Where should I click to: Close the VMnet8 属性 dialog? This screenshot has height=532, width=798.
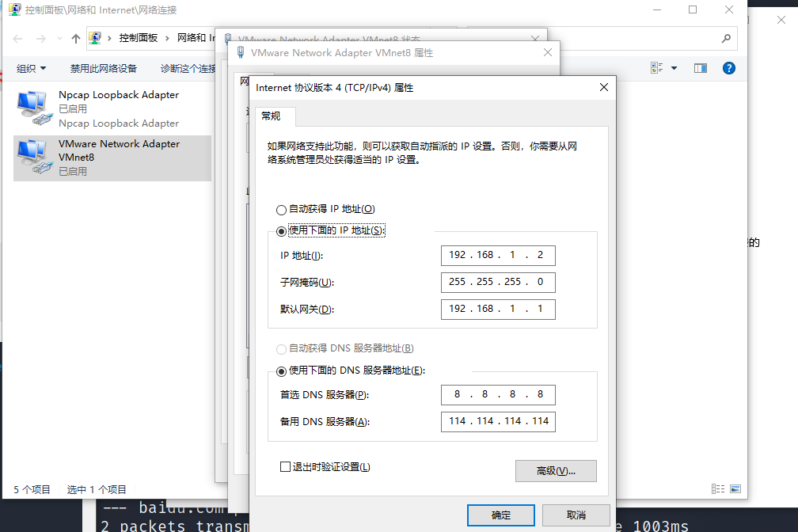[548, 52]
